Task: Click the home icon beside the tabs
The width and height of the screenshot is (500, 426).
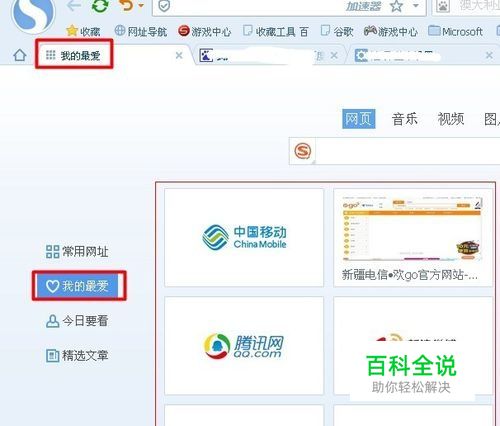Action: tap(20, 55)
